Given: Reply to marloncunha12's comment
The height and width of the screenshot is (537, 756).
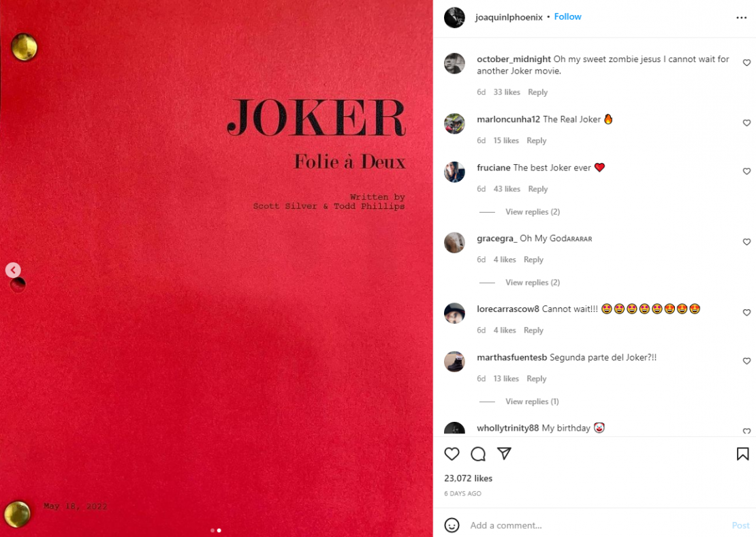Looking at the screenshot, I should click(x=536, y=140).
